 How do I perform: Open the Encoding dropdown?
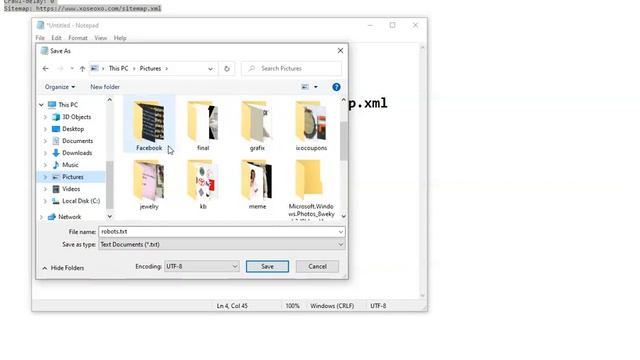point(202,267)
